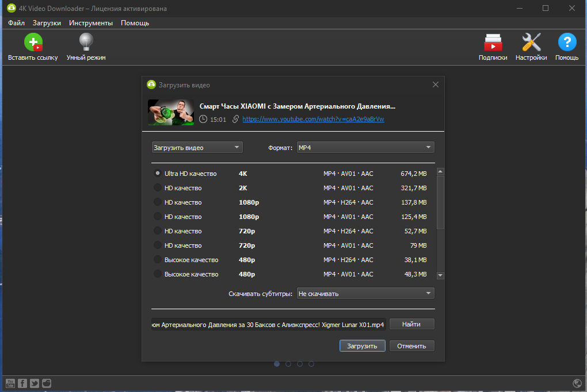Open the subtitles Не скачивать dropdown

coord(365,294)
